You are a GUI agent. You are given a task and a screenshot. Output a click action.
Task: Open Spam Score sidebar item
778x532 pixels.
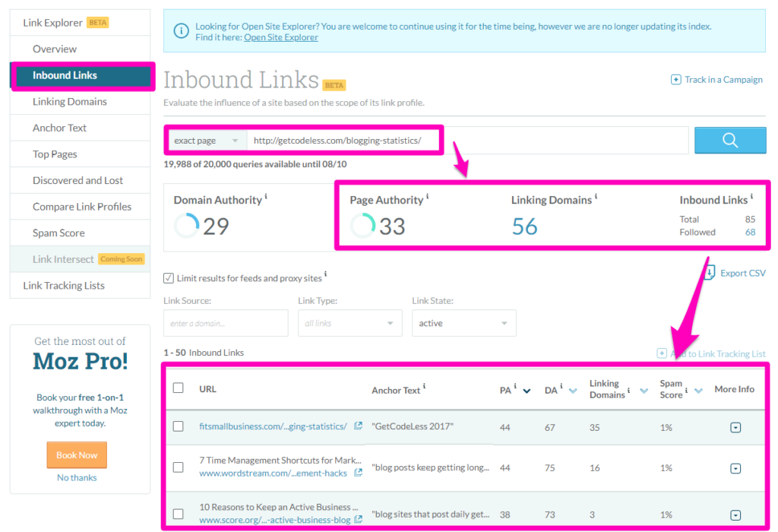(80, 233)
